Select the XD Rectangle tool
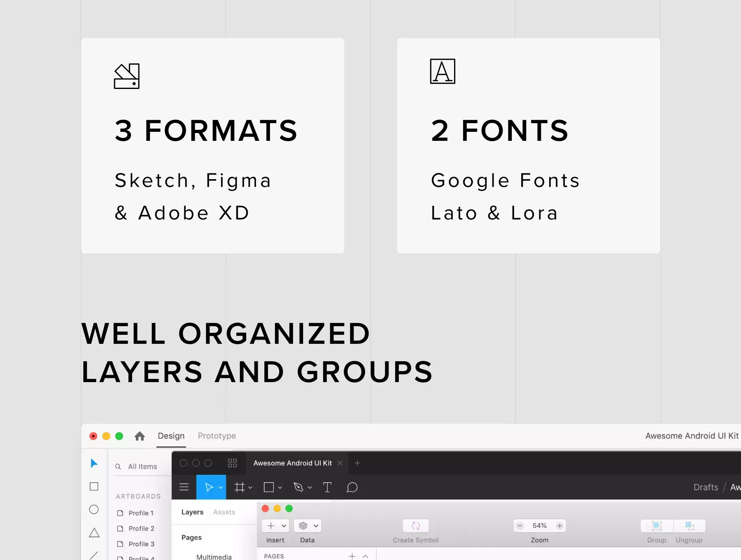 click(94, 486)
